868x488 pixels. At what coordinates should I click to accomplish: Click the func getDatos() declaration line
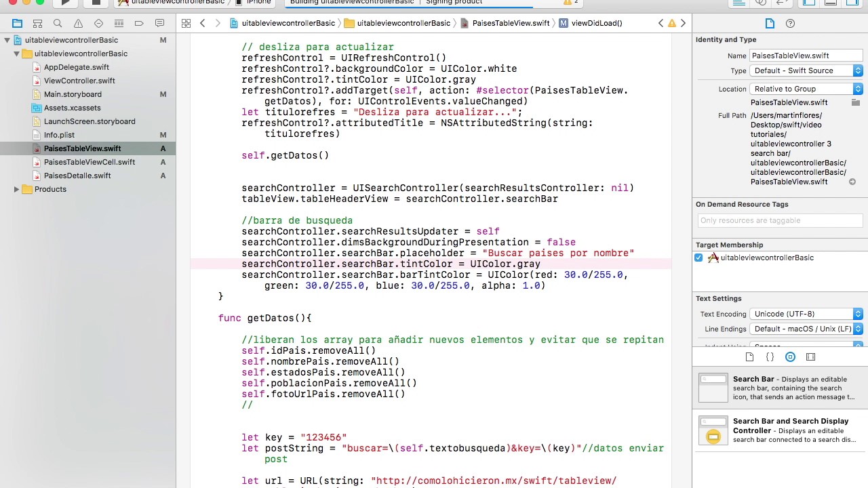pos(265,318)
